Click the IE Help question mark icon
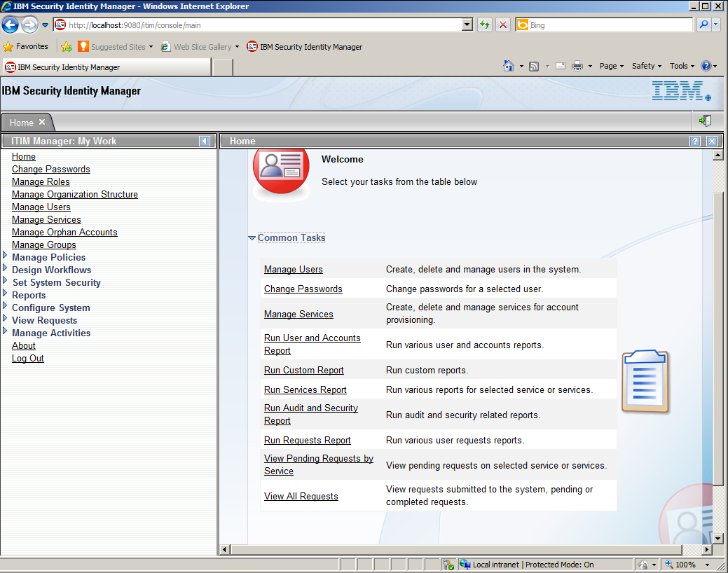This screenshot has height=573, width=728. [706, 66]
